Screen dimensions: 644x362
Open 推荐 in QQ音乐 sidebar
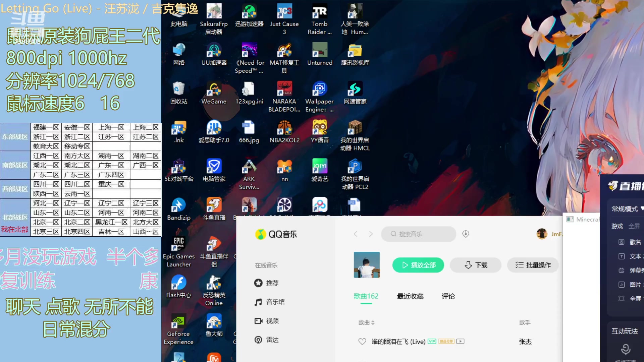click(x=267, y=283)
